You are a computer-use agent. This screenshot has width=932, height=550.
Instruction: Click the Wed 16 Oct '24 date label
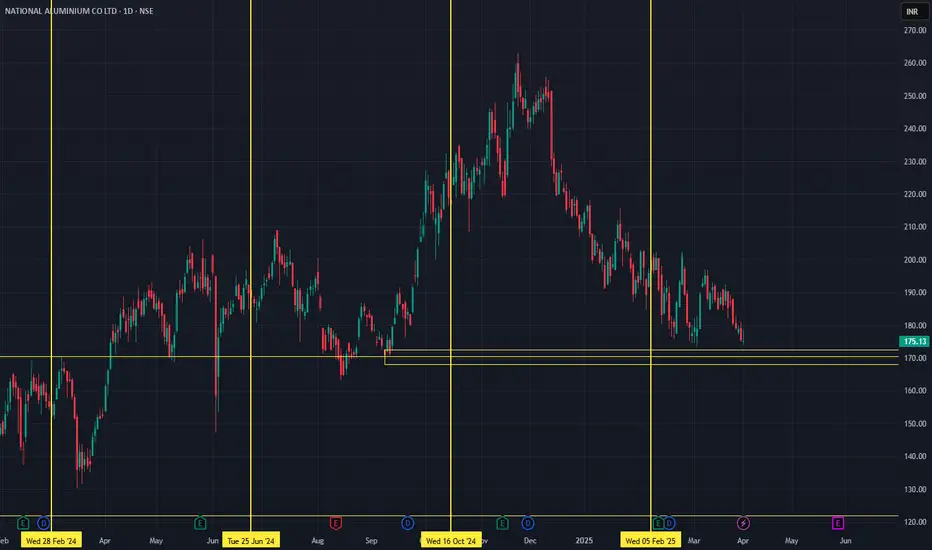[451, 540]
